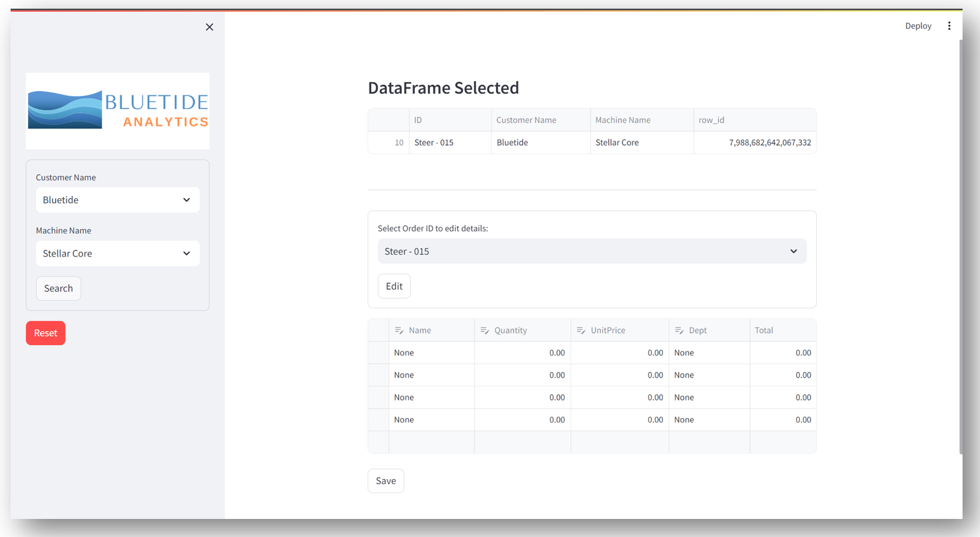Click the first row's Quantity cell
The width and height of the screenshot is (980, 537).
tap(522, 353)
